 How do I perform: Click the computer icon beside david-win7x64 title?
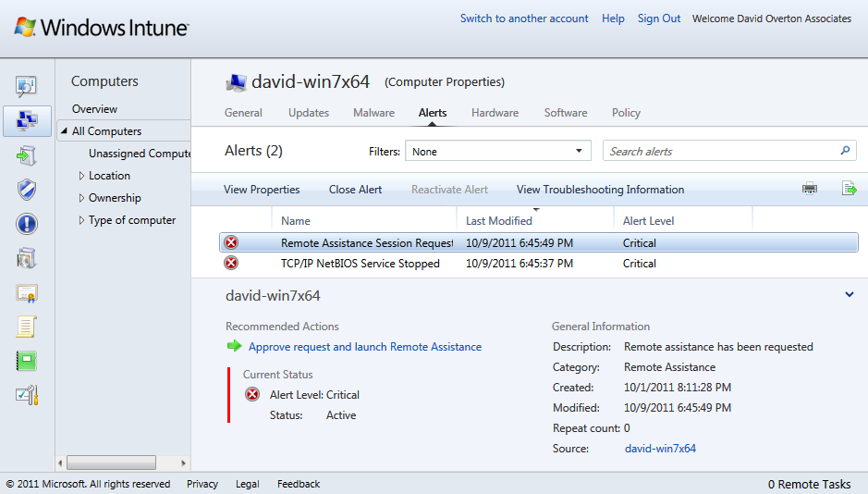pos(237,82)
